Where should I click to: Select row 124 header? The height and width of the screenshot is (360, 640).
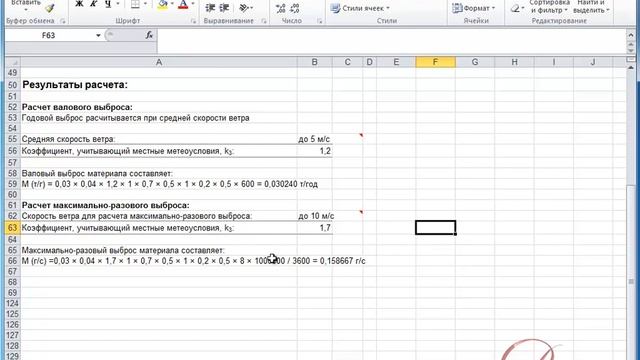click(13, 303)
